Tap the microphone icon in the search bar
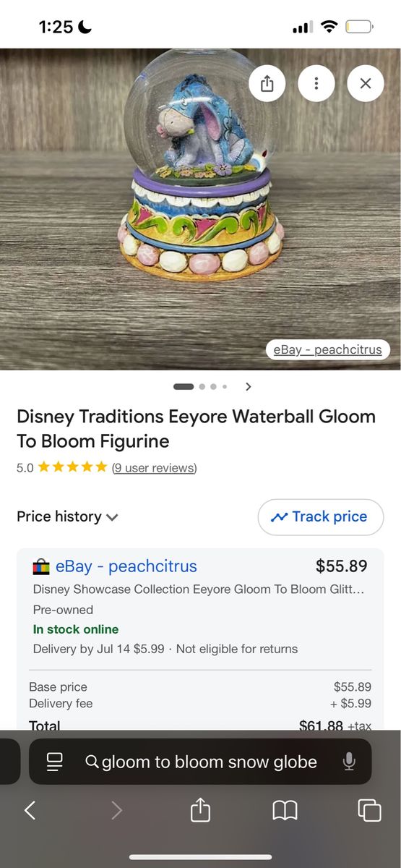 349,762
